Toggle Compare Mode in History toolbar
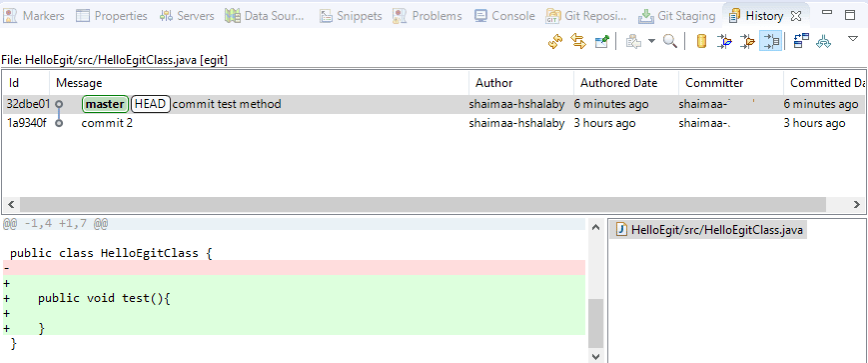This screenshot has width=868, height=363. point(801,41)
